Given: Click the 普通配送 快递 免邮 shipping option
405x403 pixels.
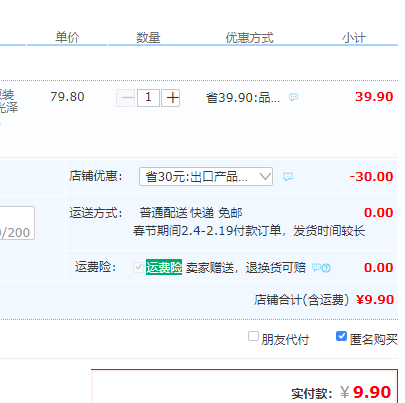Looking at the screenshot, I should coord(191,213).
